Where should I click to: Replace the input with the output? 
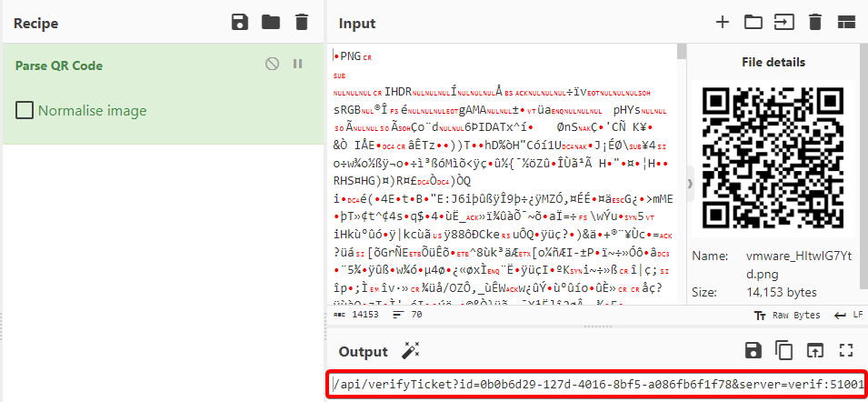click(815, 350)
